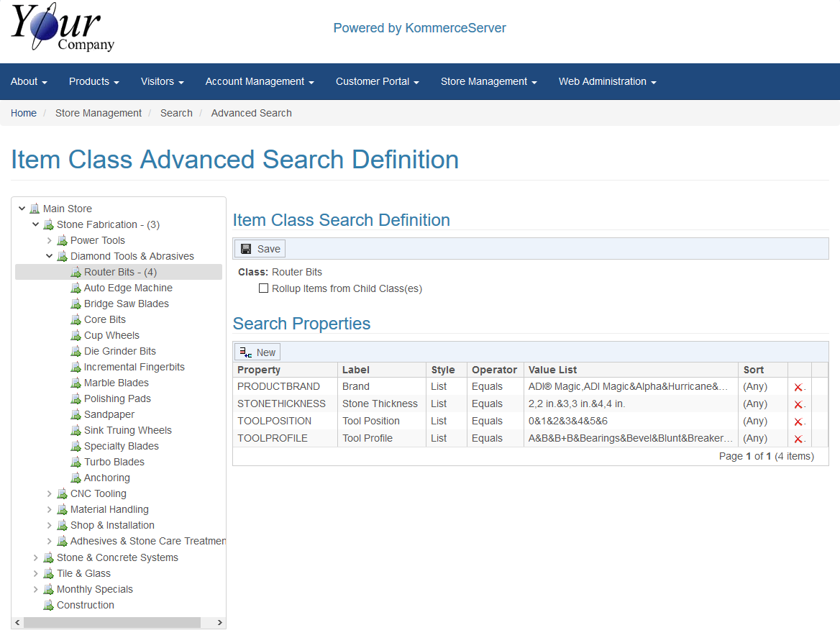Click the floppy disk Save icon

tap(246, 249)
